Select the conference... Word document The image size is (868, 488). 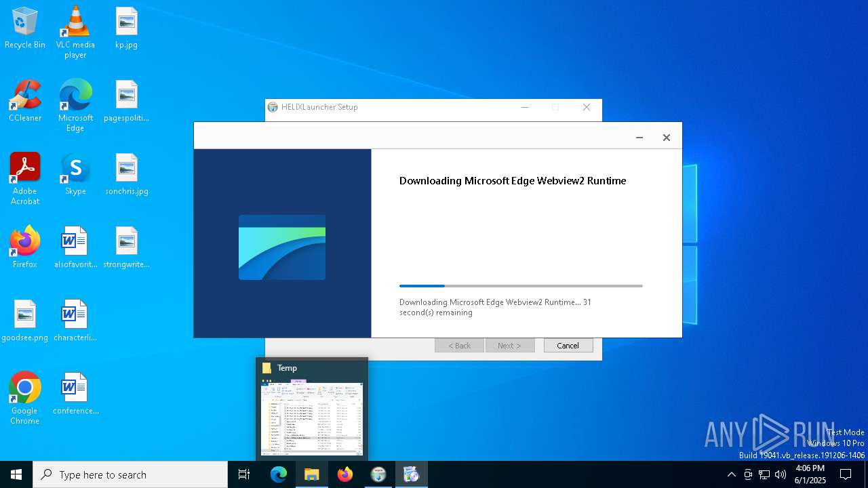tap(75, 394)
